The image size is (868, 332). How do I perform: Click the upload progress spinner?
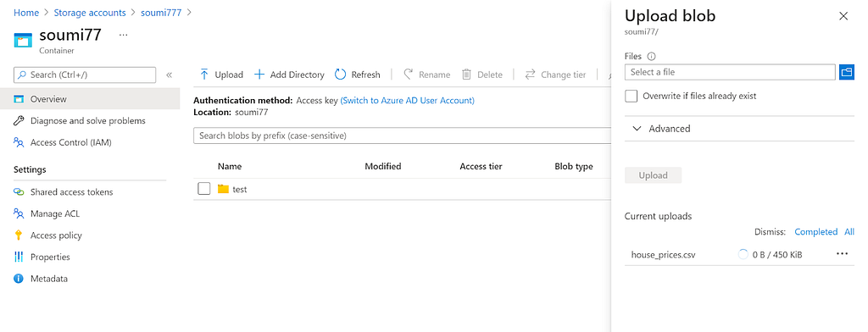pos(743,254)
